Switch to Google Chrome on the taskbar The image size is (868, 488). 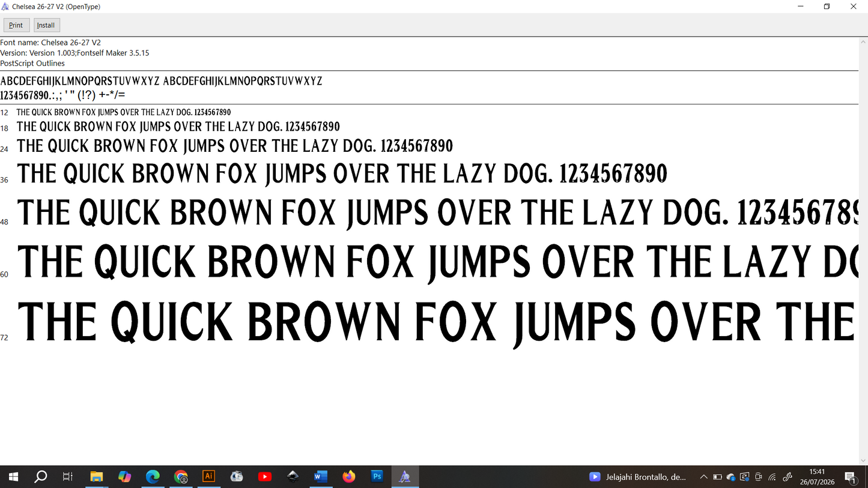tap(181, 477)
